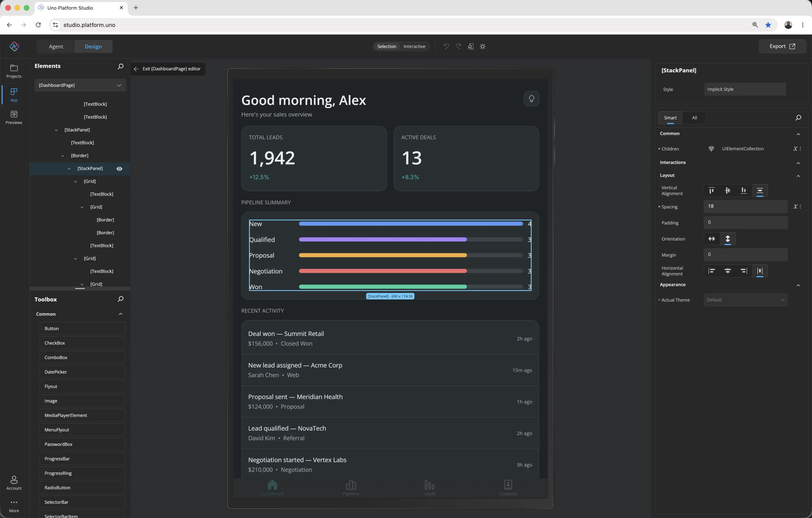Image resolution: width=812 pixels, height=518 pixels.
Task: Click the lightbulb button in the dashboard
Action: [x=531, y=98]
